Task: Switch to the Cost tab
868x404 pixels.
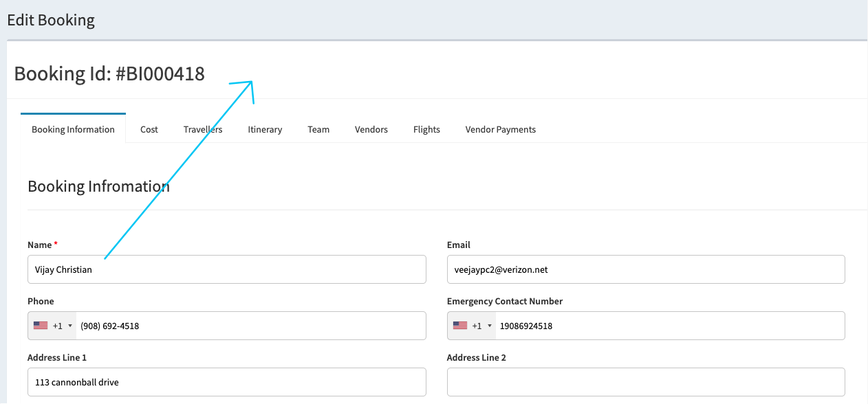Action: [149, 129]
